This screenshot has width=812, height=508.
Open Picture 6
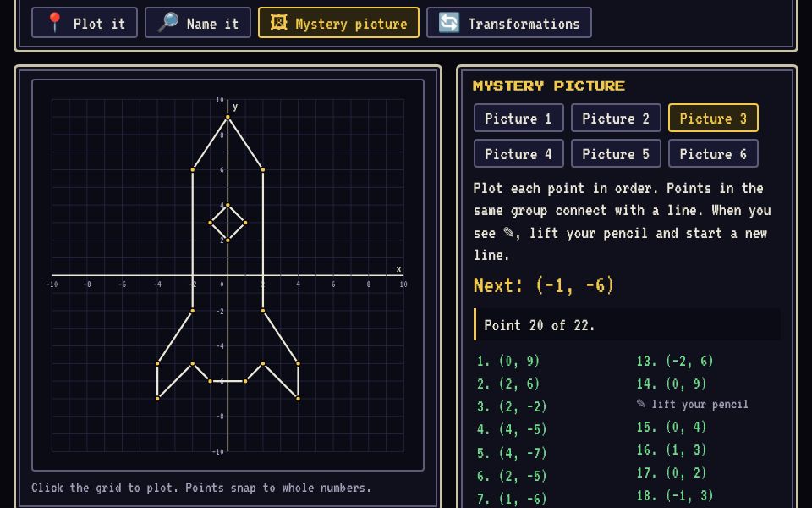pos(713,153)
